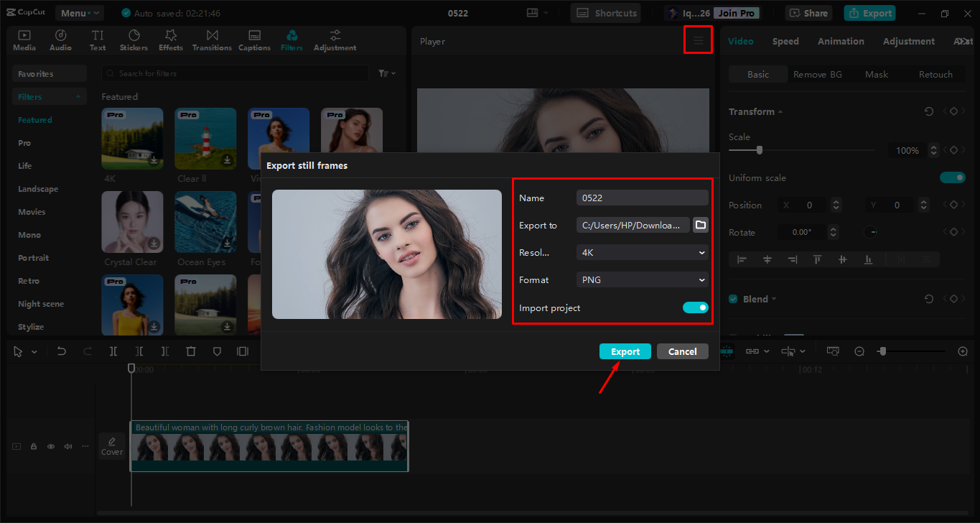This screenshot has height=523, width=980.
Task: Click the Undo icon above the timeline
Action: 61,351
